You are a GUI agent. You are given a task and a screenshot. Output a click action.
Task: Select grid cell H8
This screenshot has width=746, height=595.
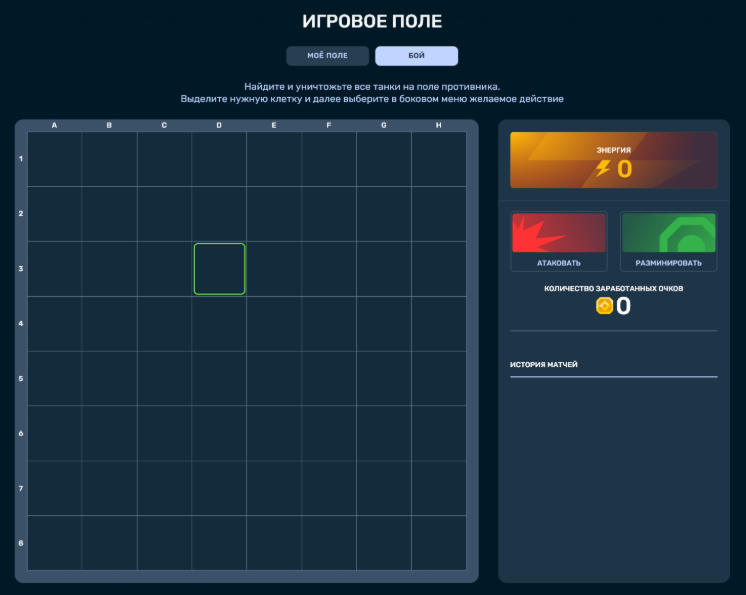[439, 543]
